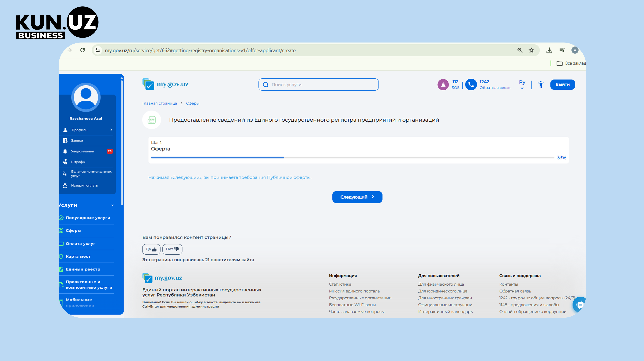
Task: Click the Выйти logout button
Action: click(563, 85)
